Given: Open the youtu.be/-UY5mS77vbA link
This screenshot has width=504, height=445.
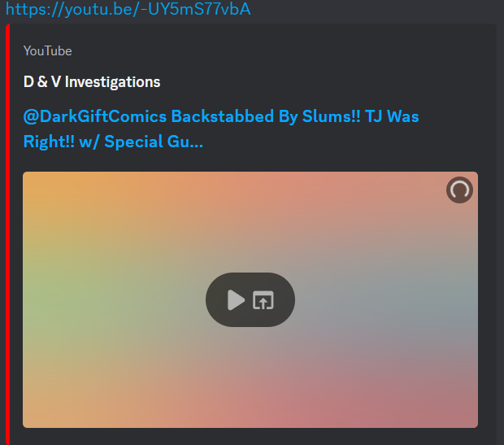Looking at the screenshot, I should click(x=128, y=9).
